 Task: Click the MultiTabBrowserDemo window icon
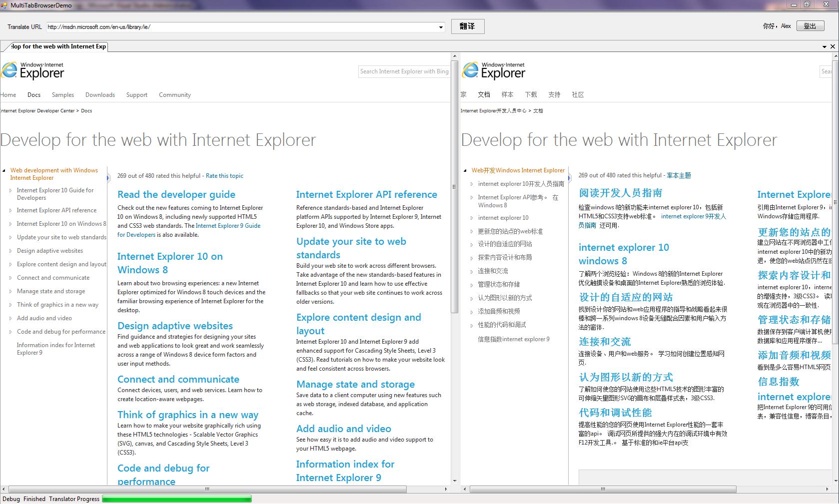click(x=5, y=5)
